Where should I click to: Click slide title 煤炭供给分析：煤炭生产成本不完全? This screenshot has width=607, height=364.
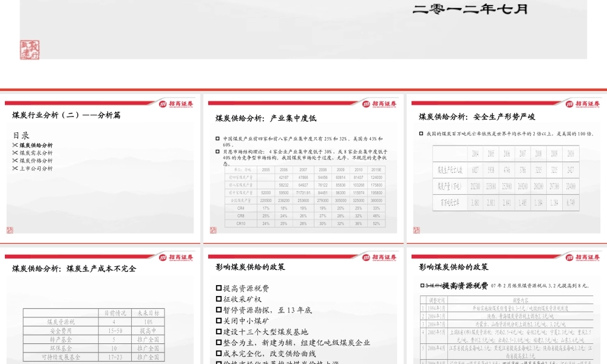point(74,269)
